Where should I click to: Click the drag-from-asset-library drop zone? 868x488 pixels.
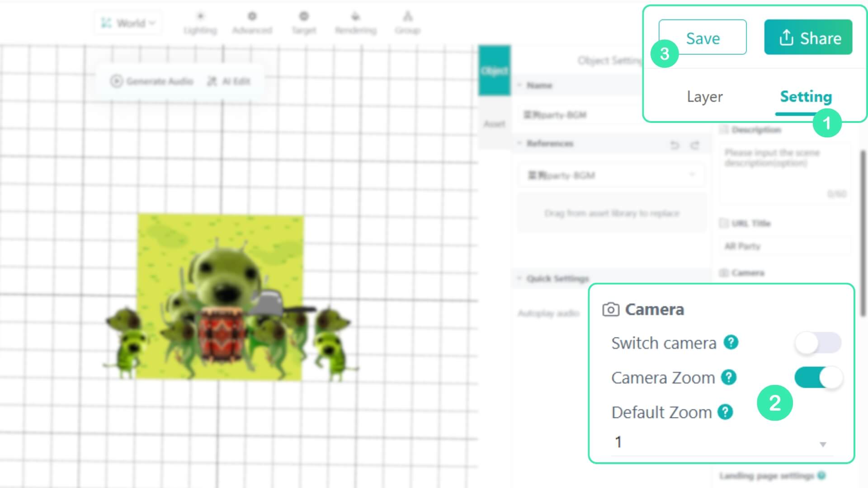tap(611, 213)
